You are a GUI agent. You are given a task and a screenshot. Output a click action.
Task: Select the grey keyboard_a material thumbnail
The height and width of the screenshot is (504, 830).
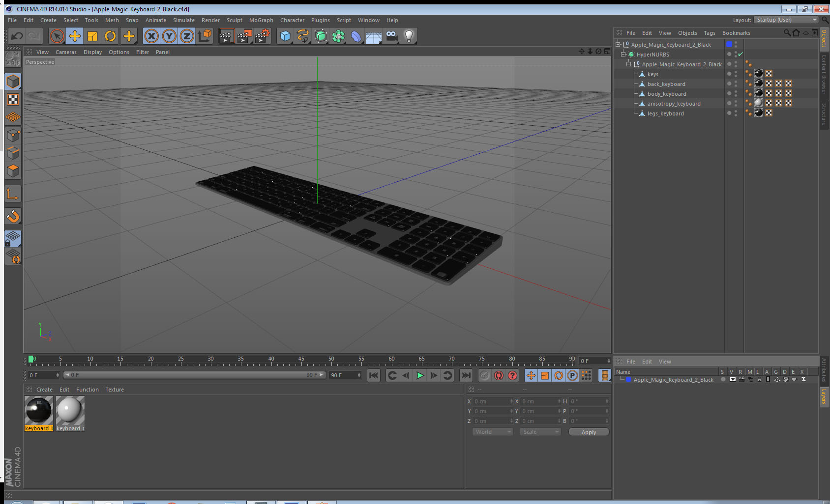point(70,410)
